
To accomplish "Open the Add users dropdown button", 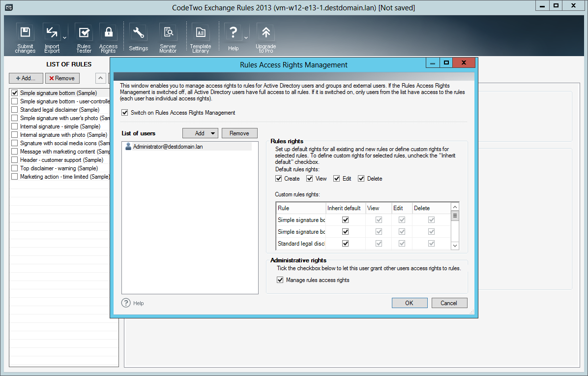I will point(200,133).
